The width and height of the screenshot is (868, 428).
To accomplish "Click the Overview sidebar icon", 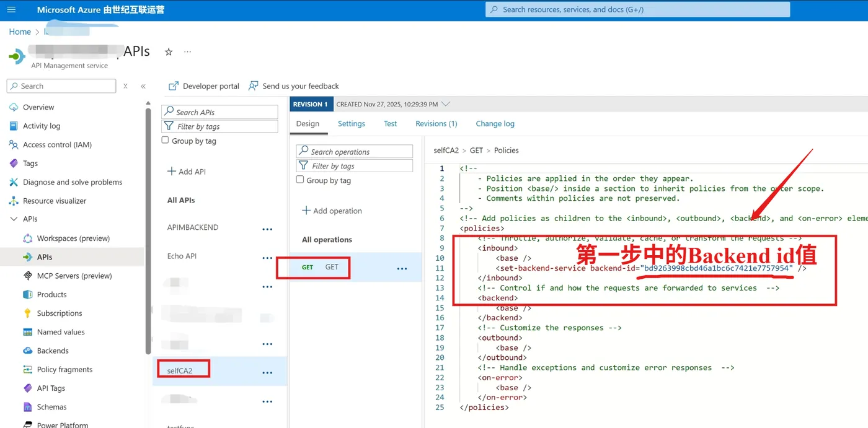I will click(14, 107).
